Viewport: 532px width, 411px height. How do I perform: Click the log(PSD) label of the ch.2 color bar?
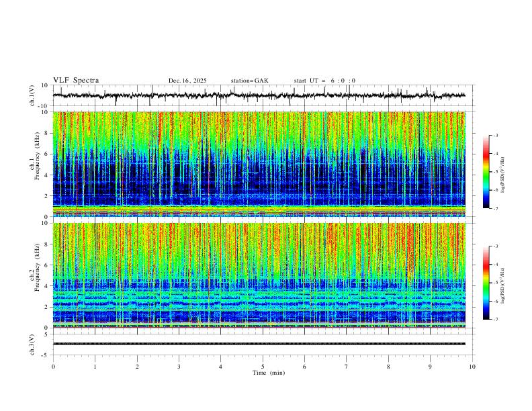click(x=502, y=285)
